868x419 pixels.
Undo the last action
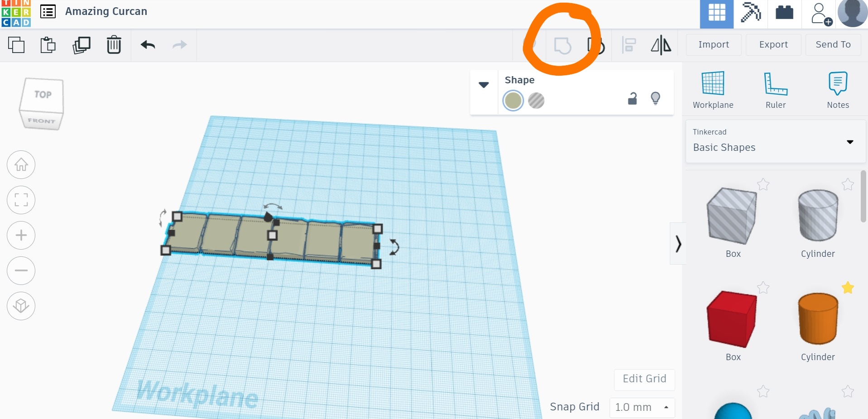148,45
